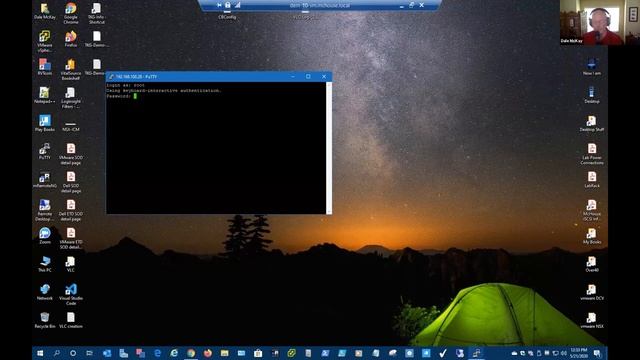This screenshot has height=360, width=640.
Task: Open VMware SDD detail page PDF
Action: (71, 153)
